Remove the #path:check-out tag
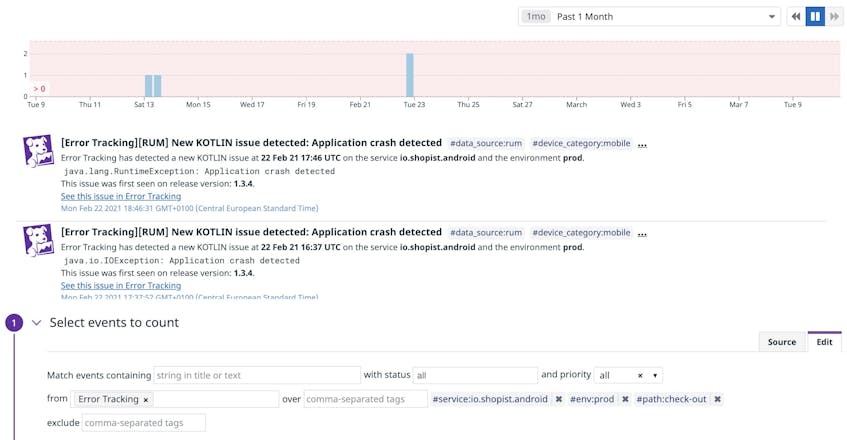 point(717,399)
